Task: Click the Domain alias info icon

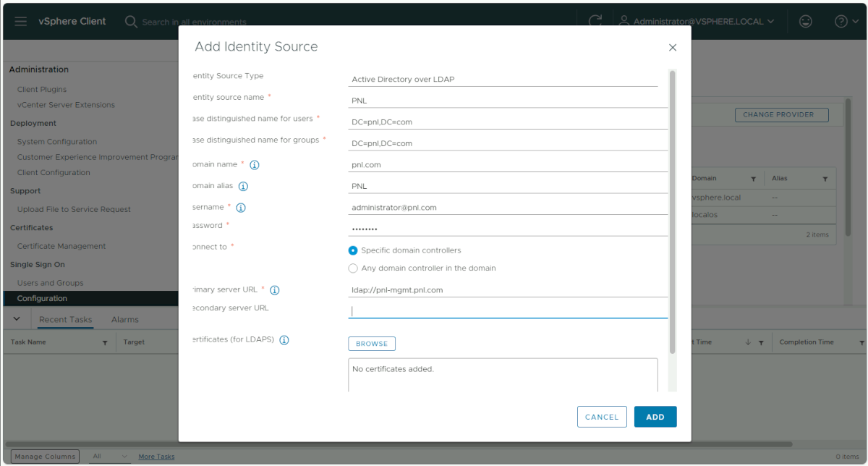Action: click(x=244, y=186)
